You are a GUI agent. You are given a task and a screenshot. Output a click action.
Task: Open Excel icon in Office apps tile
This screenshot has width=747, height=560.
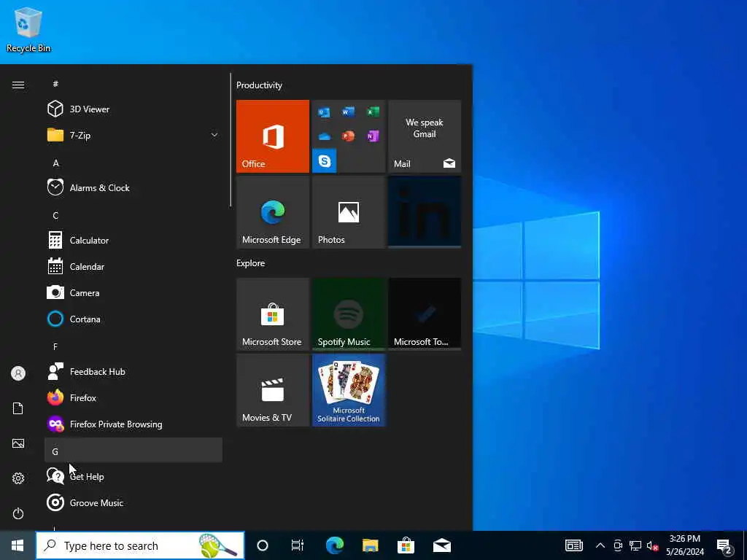click(373, 112)
